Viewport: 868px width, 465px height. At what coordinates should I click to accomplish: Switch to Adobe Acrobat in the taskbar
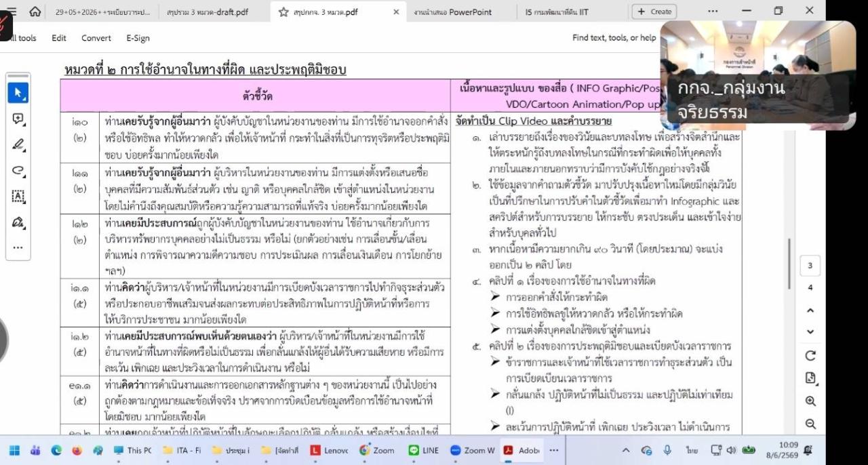point(521,450)
